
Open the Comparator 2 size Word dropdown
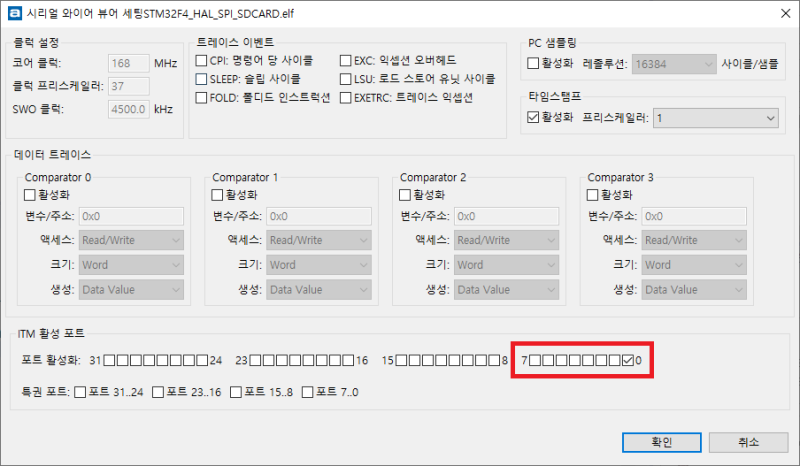coord(506,265)
